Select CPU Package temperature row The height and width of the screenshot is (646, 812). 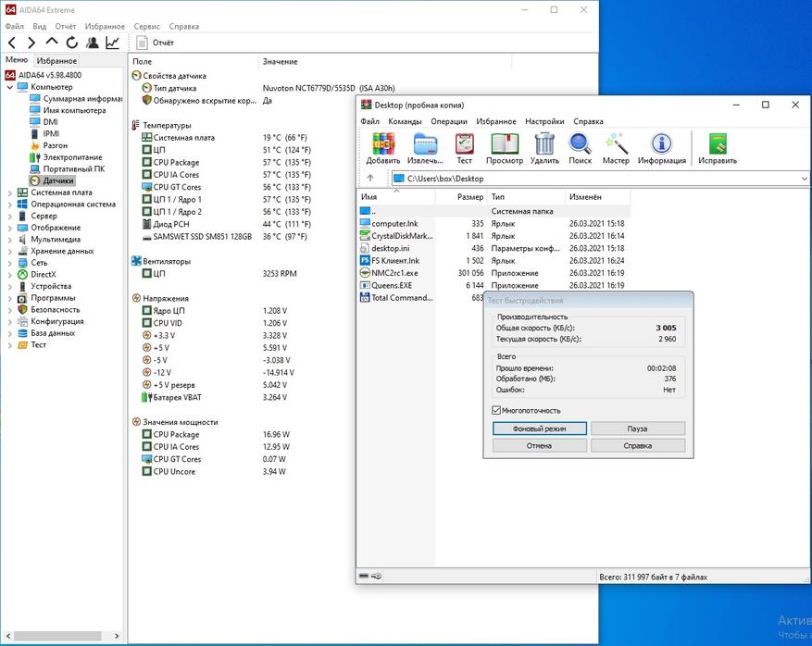coord(227,163)
